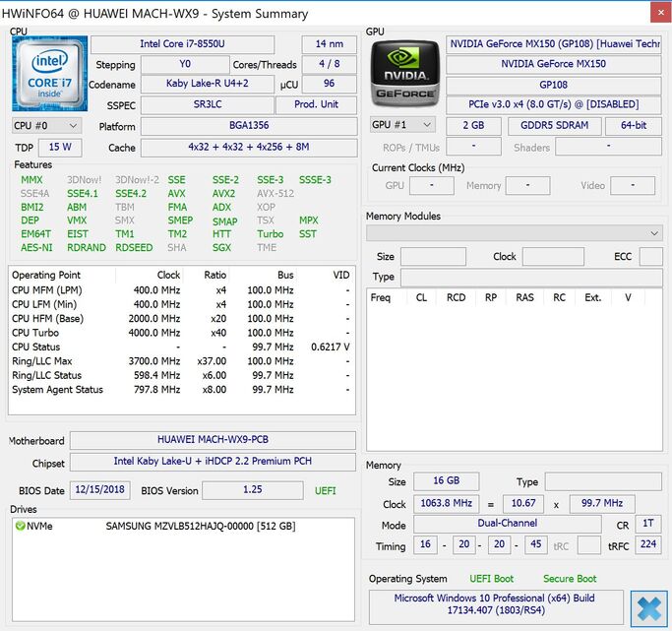672x631 pixels.
Task: Expand the Memory Modules dropdown
Action: click(x=514, y=232)
